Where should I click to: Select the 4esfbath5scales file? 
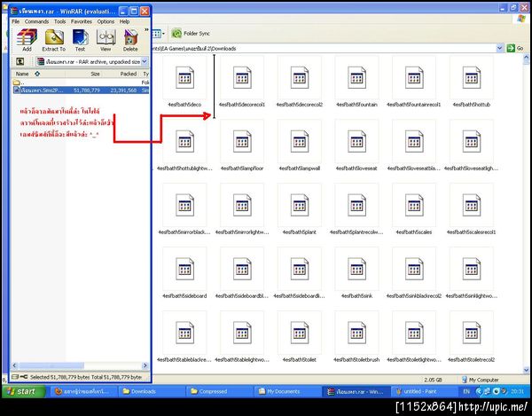(414, 209)
